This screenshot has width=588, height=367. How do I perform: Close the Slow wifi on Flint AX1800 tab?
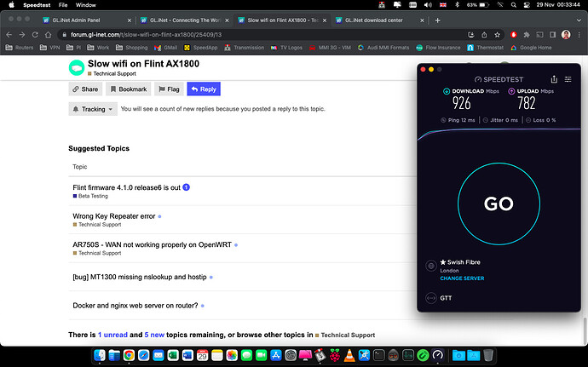[x=325, y=20]
